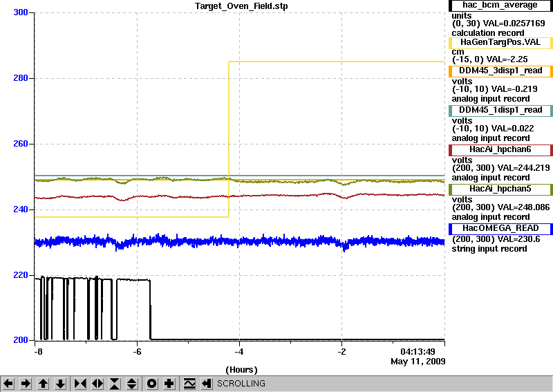Select the HacOMEGA_READ legend entry

pyautogui.click(x=500, y=229)
